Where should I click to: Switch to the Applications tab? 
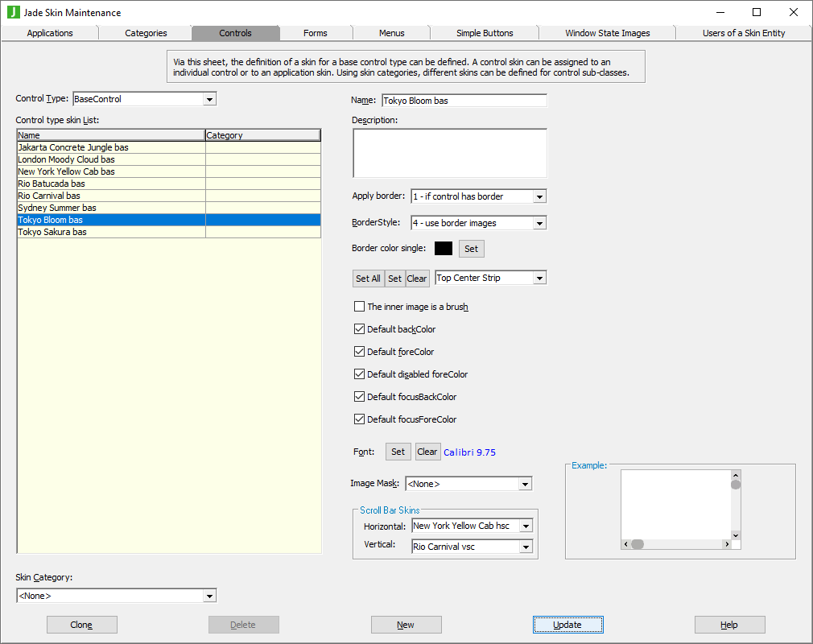[50, 33]
